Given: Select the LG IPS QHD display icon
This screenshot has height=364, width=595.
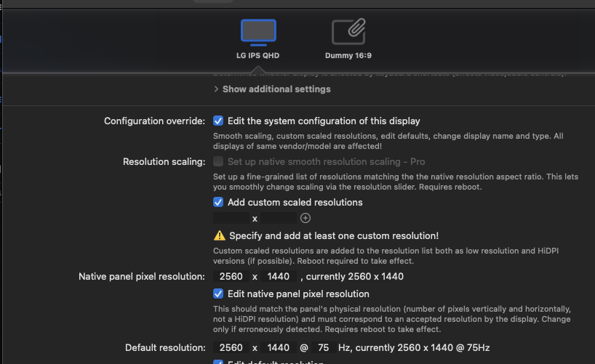Looking at the screenshot, I should click(x=258, y=32).
